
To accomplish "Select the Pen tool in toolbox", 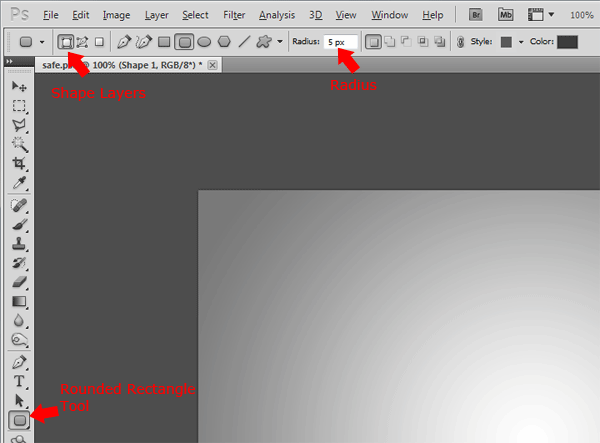I will [x=19, y=362].
